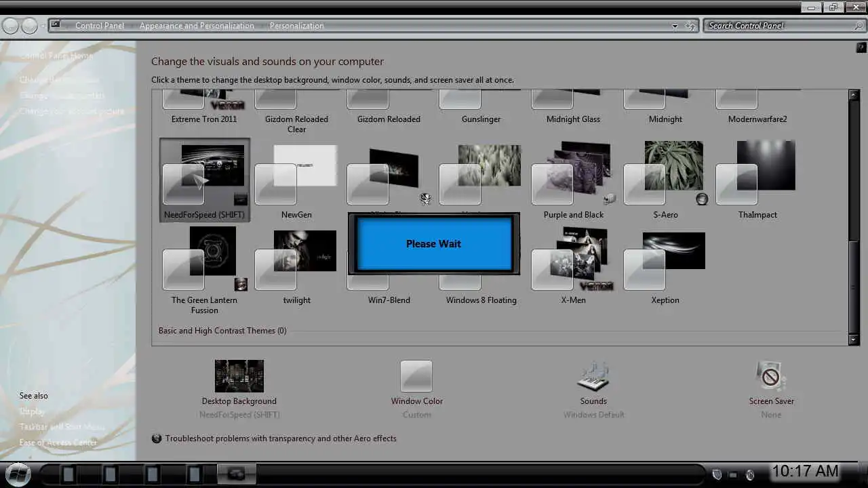
Task: Open Control Panel Home link
Action: pyautogui.click(x=56, y=56)
